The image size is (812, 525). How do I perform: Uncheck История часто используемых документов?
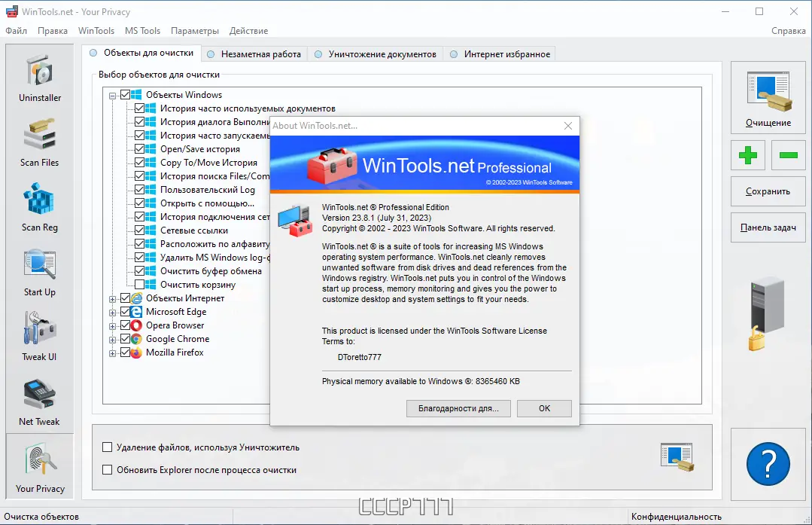pos(139,108)
